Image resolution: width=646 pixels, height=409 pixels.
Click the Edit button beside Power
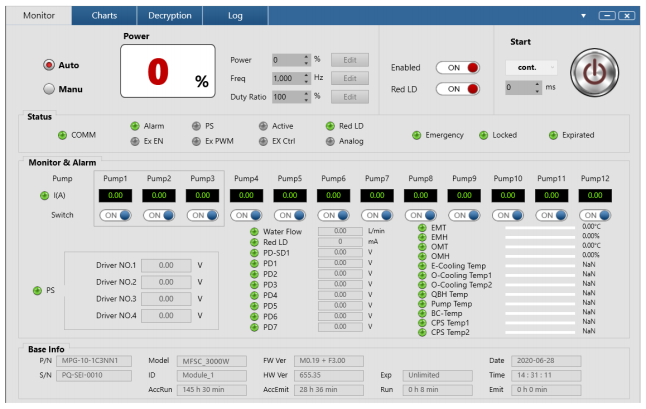(349, 60)
